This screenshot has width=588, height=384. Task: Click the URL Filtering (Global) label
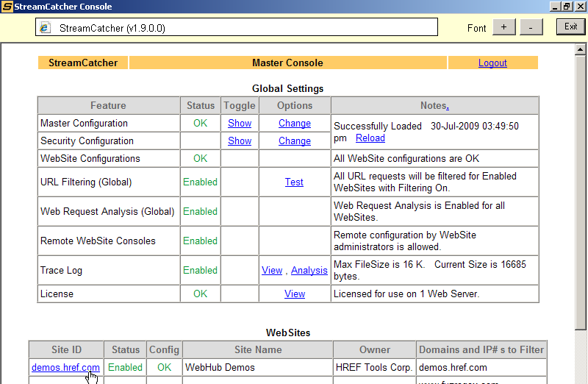[x=86, y=182]
